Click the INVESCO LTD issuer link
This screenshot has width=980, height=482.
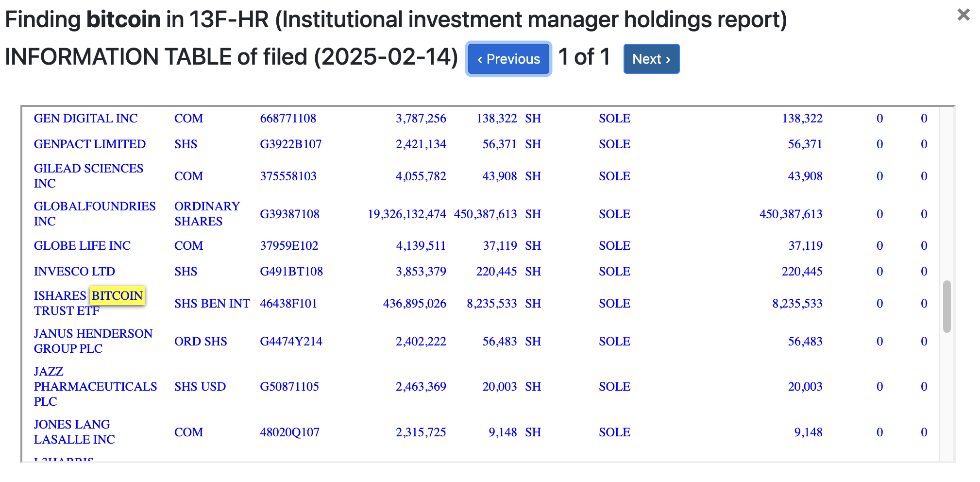point(74,271)
